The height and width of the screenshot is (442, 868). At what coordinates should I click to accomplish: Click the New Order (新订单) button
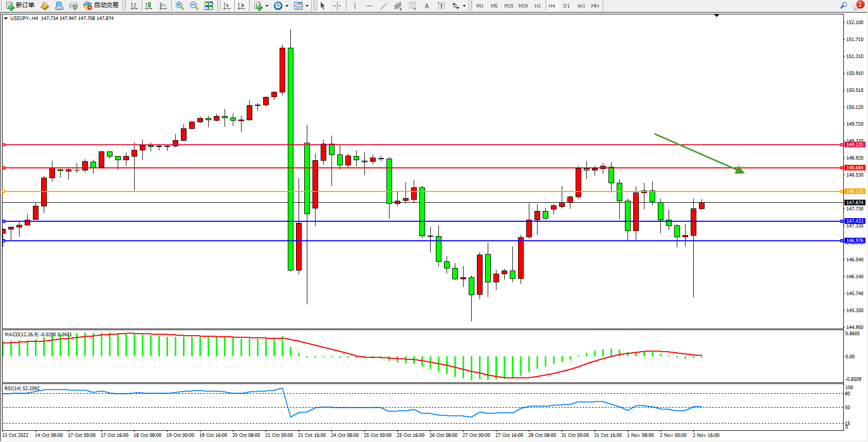click(x=21, y=6)
